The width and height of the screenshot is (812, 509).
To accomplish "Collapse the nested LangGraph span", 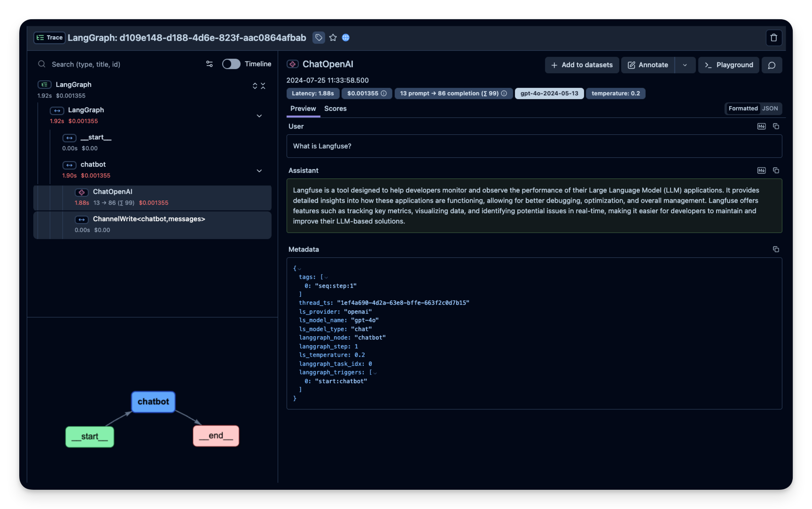I will [259, 116].
